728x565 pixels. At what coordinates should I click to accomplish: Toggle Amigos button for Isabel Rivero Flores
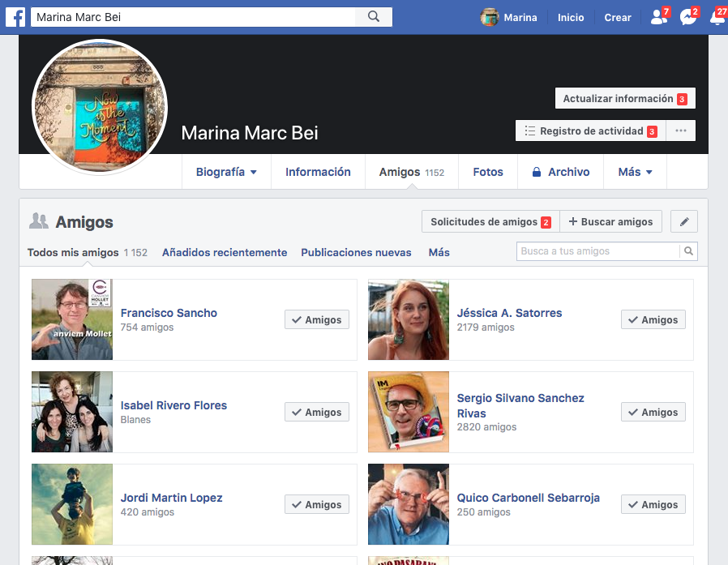(317, 412)
